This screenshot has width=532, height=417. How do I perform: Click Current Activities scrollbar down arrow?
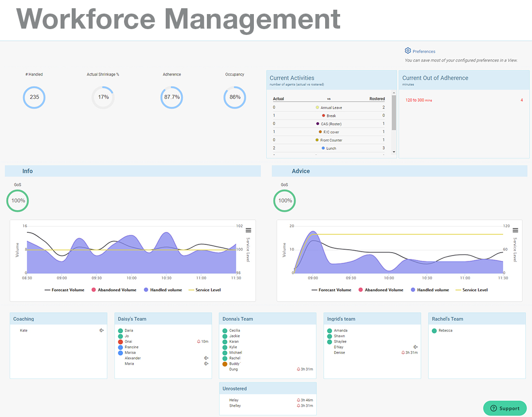(x=394, y=152)
